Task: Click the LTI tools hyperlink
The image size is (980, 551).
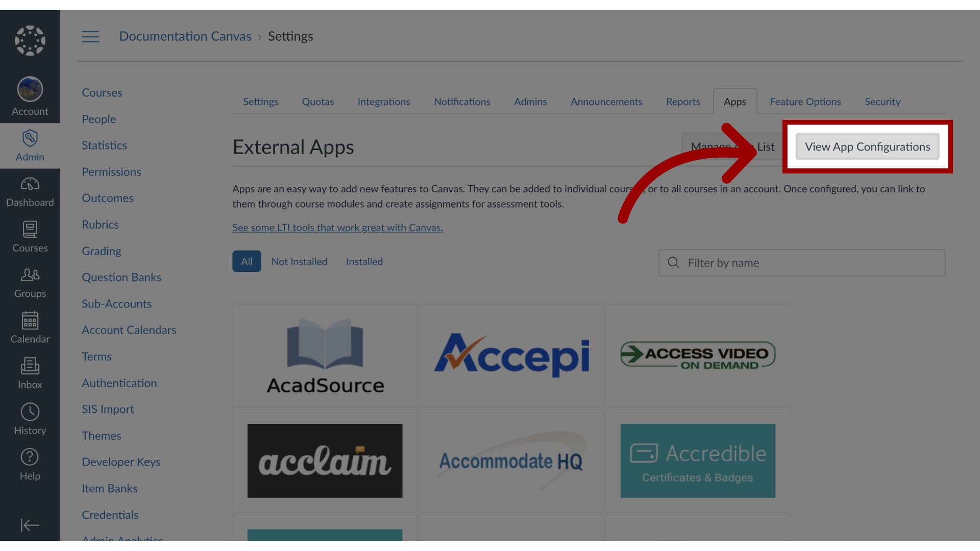Action: pos(337,228)
